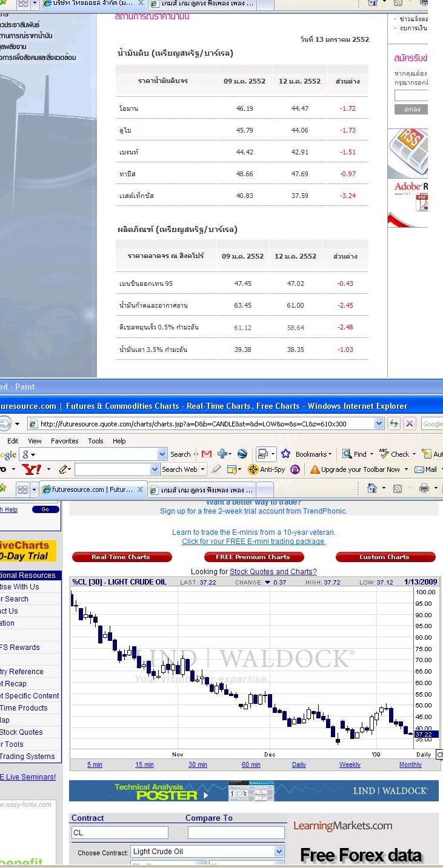This screenshot has height=868, width=443.
Task: Open Yahoo Mail envelope in toolbar
Action: coord(419,469)
